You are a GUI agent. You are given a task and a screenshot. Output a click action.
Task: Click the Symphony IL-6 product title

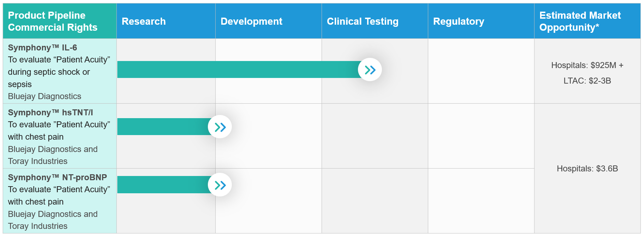pos(42,48)
